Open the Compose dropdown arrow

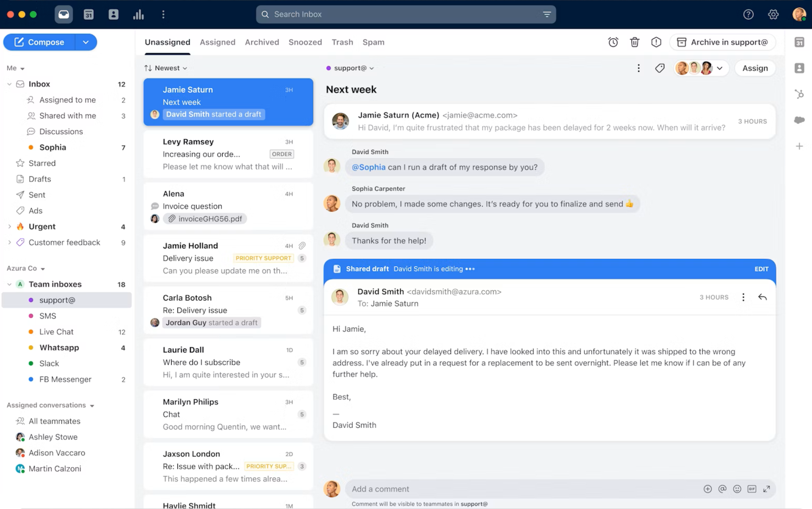[86, 42]
